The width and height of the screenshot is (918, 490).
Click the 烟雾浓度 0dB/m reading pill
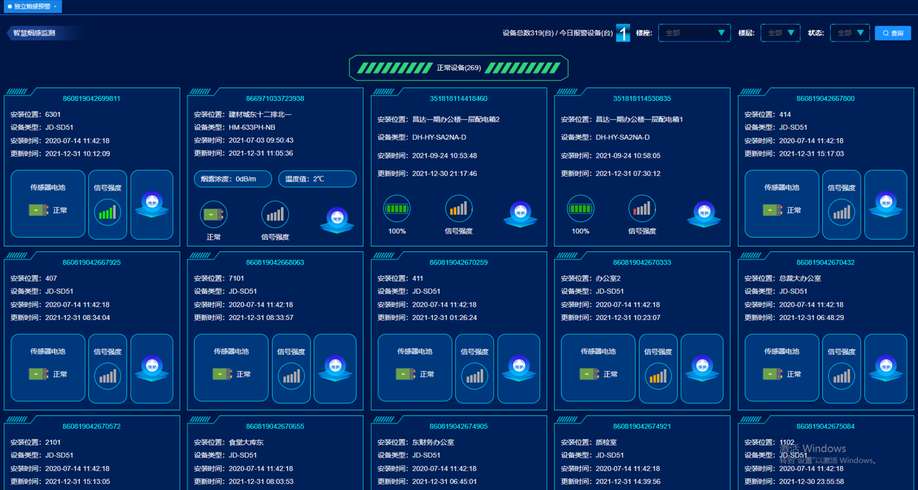click(x=230, y=179)
